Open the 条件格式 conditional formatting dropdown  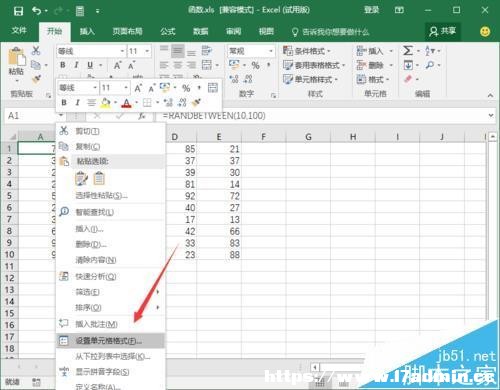(x=307, y=51)
